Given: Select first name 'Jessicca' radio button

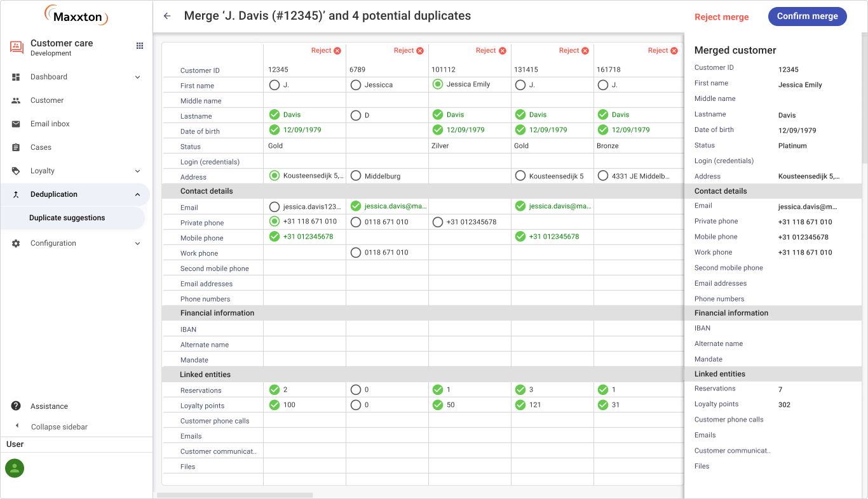Looking at the screenshot, I should (356, 85).
